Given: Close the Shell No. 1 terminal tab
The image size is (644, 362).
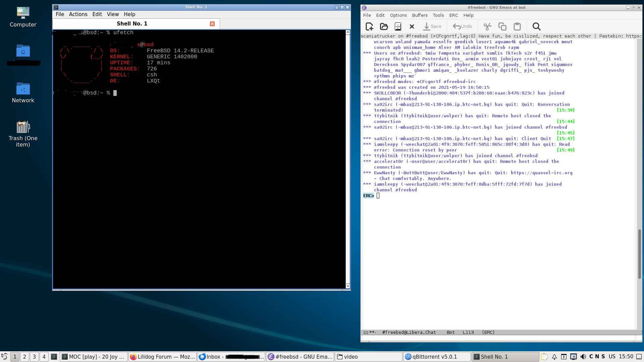Looking at the screenshot, I should (x=212, y=24).
